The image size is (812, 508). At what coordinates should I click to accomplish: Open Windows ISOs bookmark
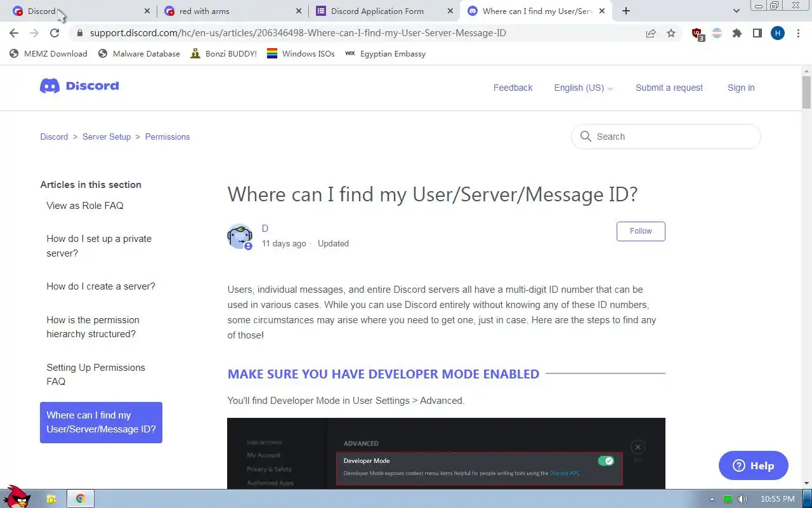point(301,54)
